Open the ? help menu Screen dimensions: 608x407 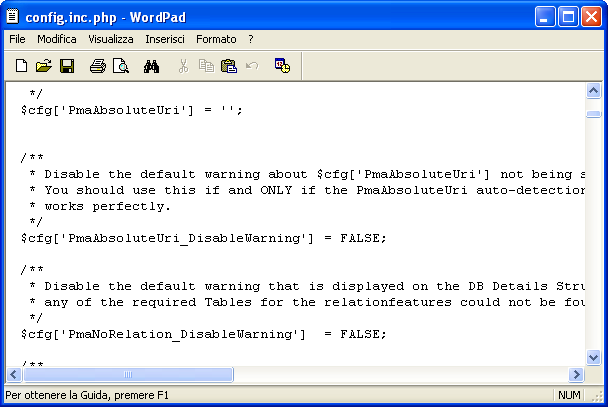pos(251,39)
